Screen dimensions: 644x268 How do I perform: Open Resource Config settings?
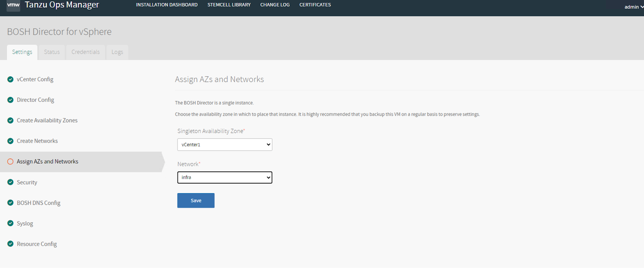point(37,244)
